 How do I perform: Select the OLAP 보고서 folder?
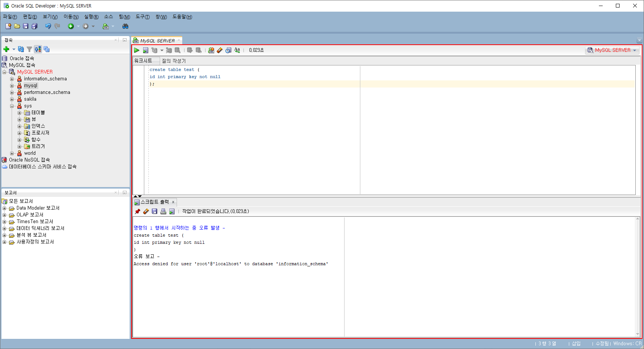(x=30, y=215)
